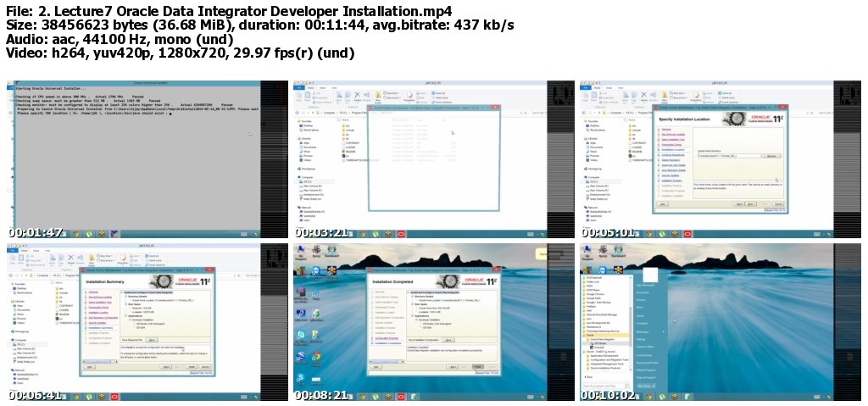Click Cancel in 00:06:41 Installation Summary frame
868x406 pixels.
tap(205, 367)
